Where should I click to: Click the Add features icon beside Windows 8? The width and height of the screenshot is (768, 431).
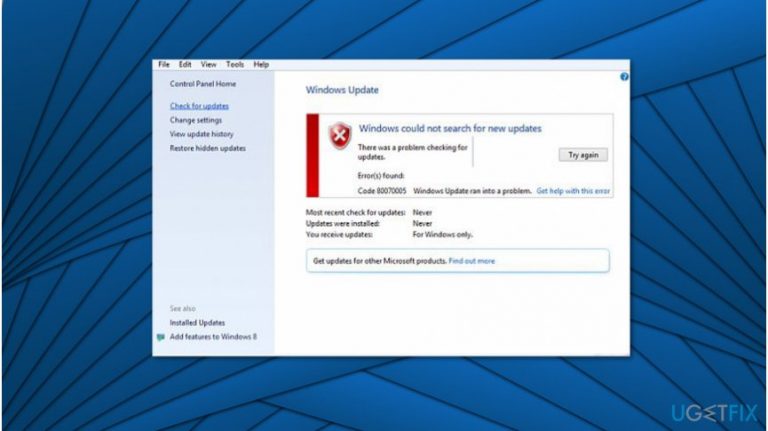tap(161, 337)
